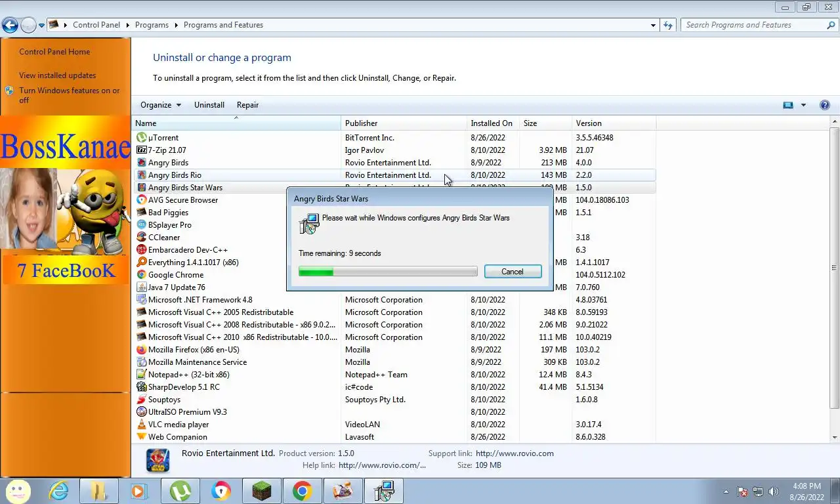Sort by Installed On column header
840x504 pixels.
[493, 123]
